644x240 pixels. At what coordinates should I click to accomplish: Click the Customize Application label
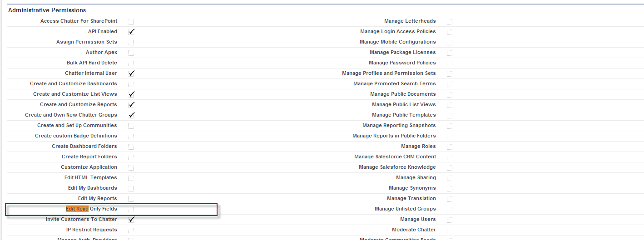89,167
